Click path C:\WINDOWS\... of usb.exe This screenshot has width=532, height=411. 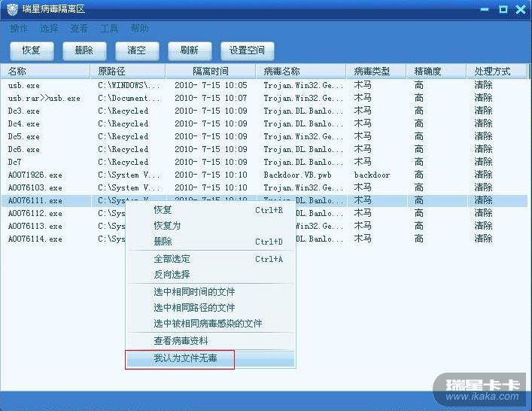129,85
